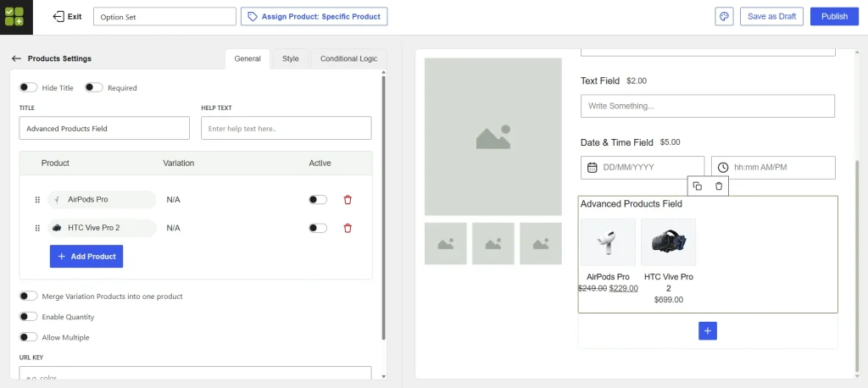Image resolution: width=868 pixels, height=388 pixels.
Task: Click the green app logo icon
Action: [14, 17]
